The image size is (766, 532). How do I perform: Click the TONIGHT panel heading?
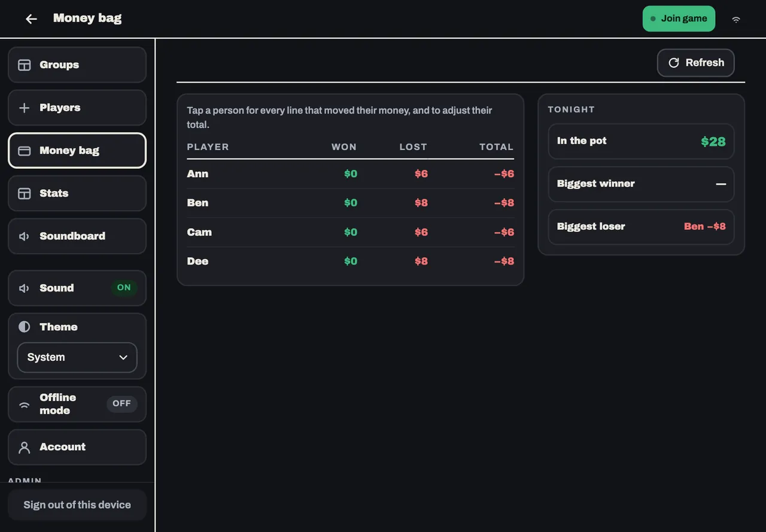coord(572,110)
